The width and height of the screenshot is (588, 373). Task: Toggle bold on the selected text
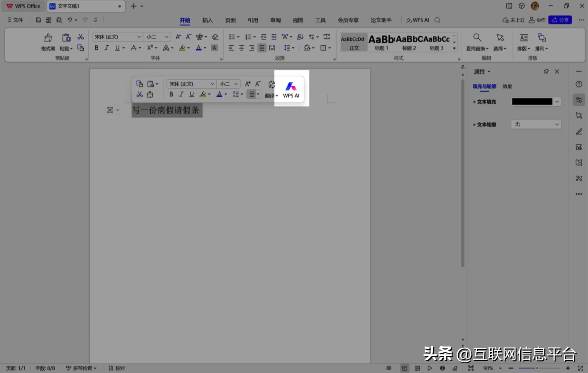click(96, 48)
